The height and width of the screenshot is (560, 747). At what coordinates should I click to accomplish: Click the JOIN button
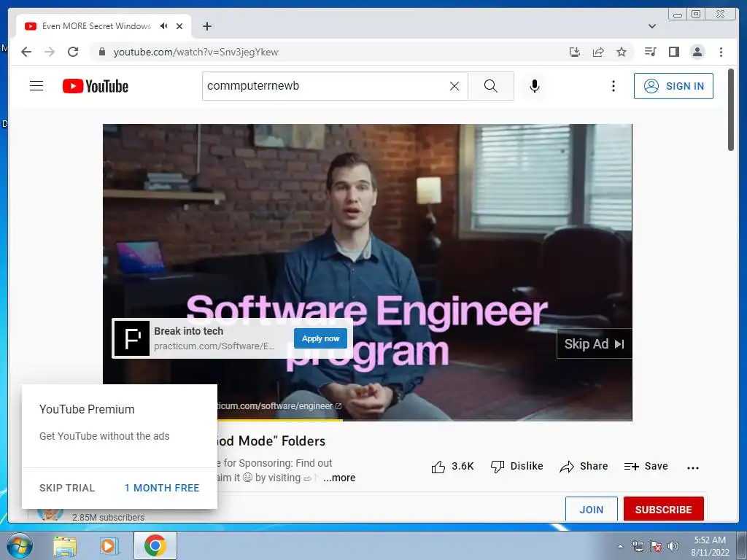591,509
